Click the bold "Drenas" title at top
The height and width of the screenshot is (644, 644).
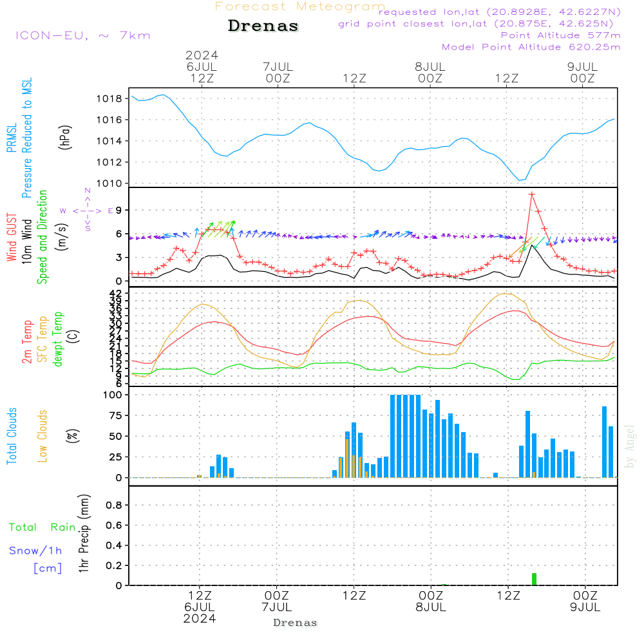[x=263, y=26]
